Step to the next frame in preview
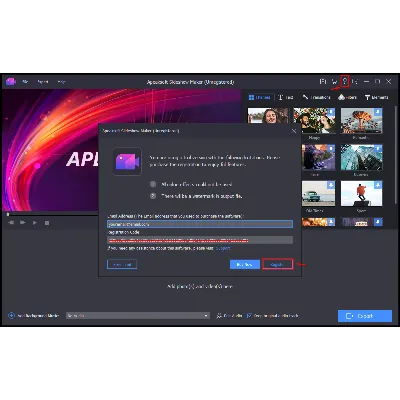The width and height of the screenshot is (400, 400). coord(23,223)
